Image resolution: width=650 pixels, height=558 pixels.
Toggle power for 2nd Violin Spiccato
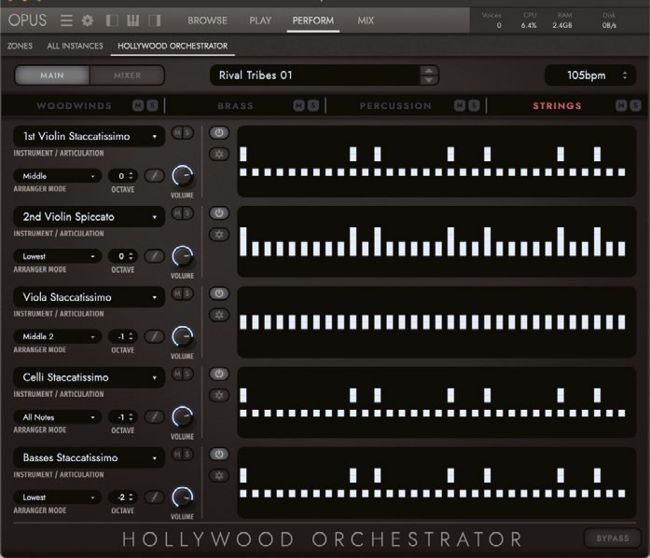point(219,213)
